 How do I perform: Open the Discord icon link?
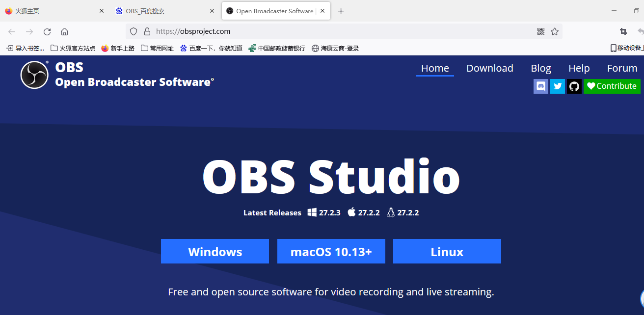point(541,86)
